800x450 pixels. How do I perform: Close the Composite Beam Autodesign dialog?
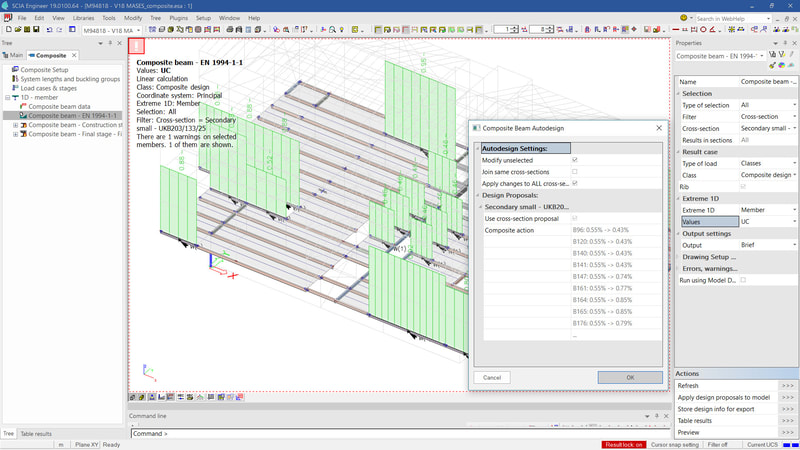659,128
